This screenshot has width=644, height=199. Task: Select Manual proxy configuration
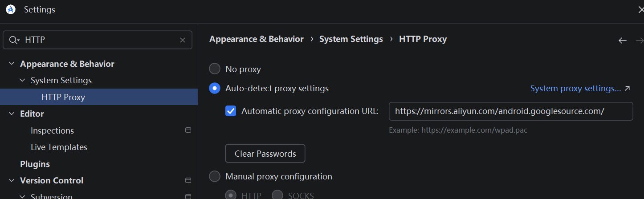click(215, 176)
